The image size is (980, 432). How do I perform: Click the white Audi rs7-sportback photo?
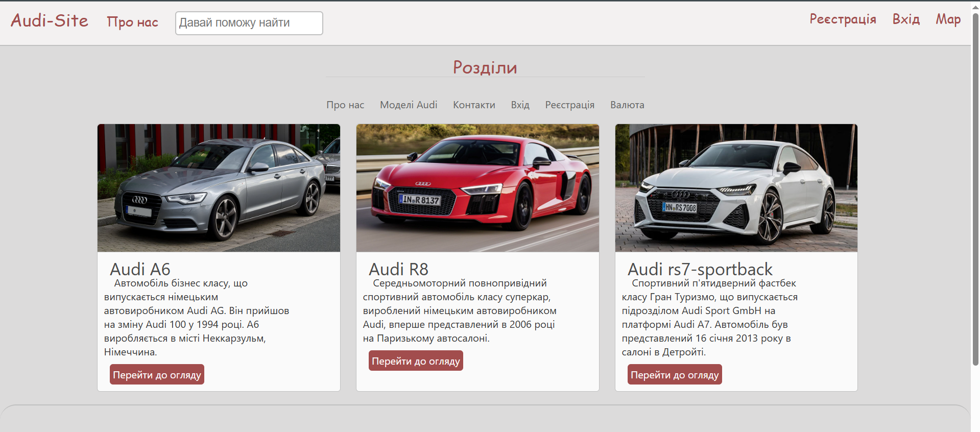736,188
